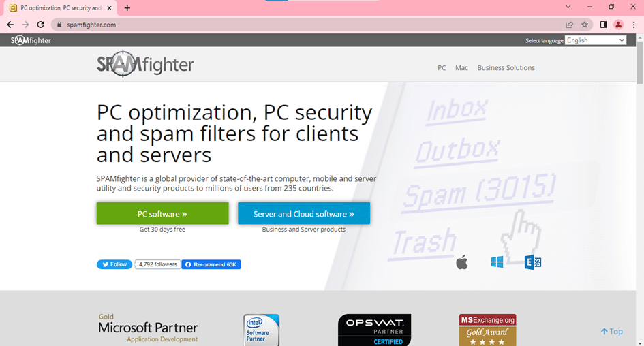Click Facebook Recommend 63K button
The image size is (644, 346).
click(211, 264)
